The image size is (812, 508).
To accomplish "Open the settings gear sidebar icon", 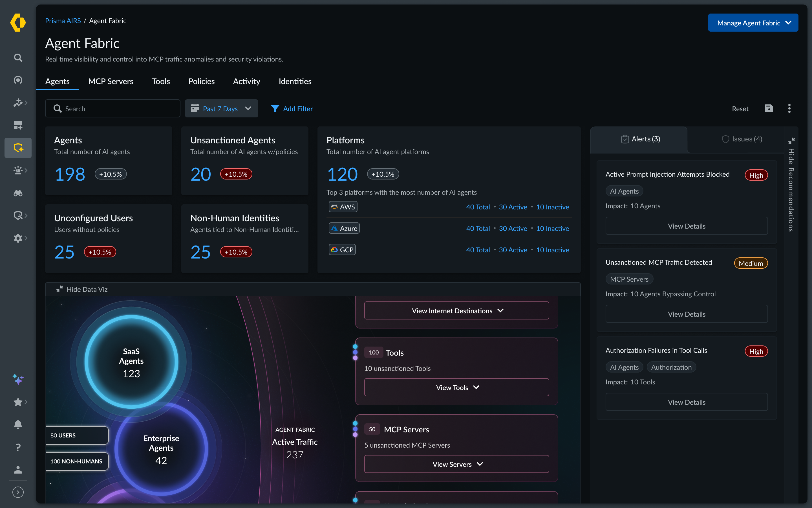I will (x=18, y=238).
